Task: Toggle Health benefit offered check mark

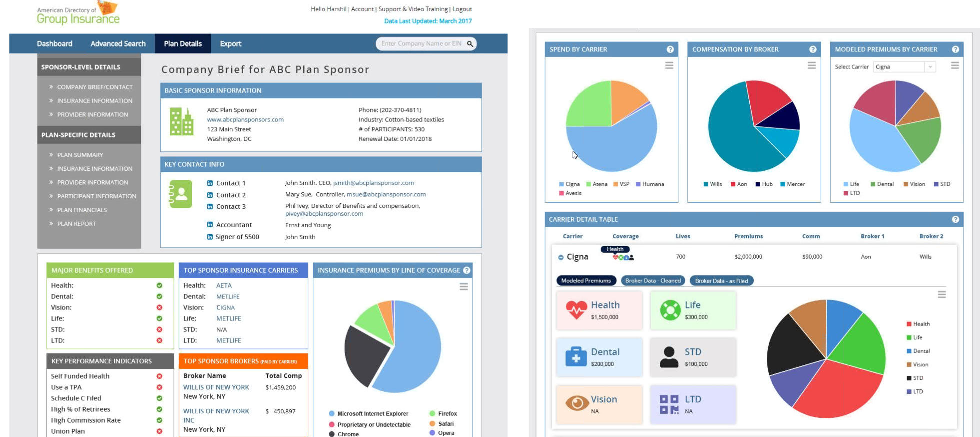Action: coord(159,285)
